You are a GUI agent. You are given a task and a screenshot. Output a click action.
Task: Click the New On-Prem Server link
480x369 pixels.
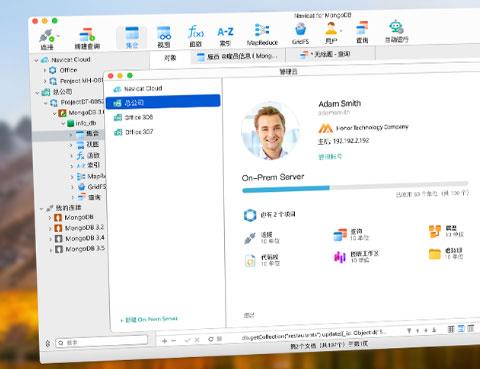149,319
